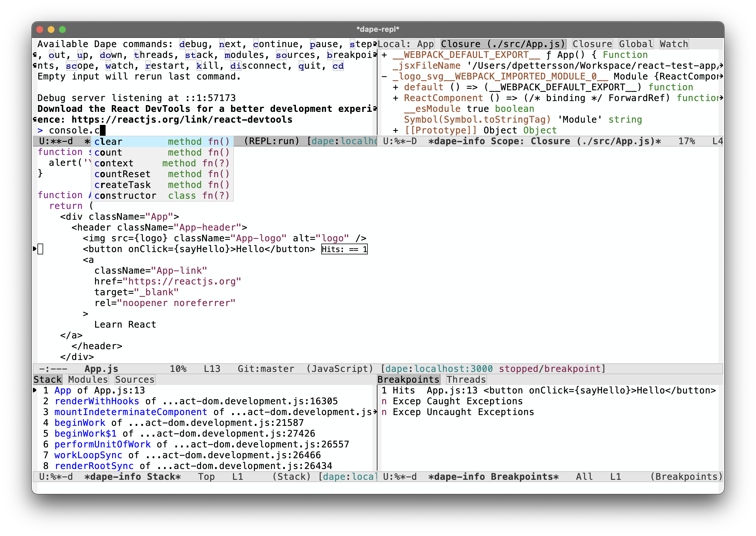Expand the [[Prototype]] Object entry

(x=396, y=130)
